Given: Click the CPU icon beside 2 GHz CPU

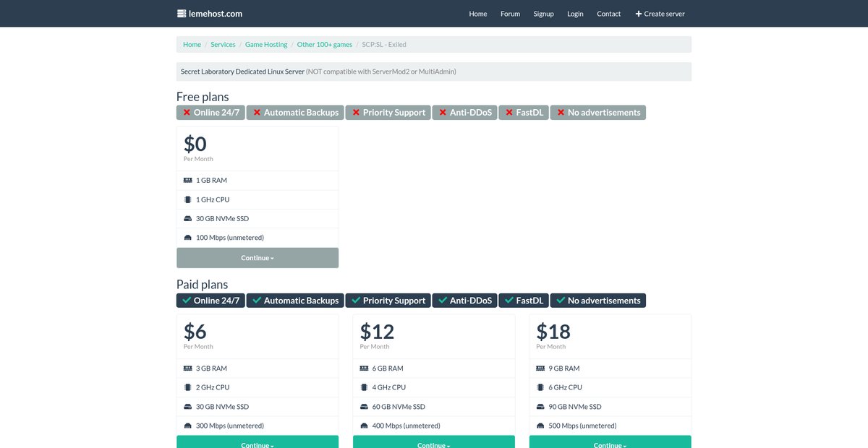Looking at the screenshot, I should tap(188, 387).
